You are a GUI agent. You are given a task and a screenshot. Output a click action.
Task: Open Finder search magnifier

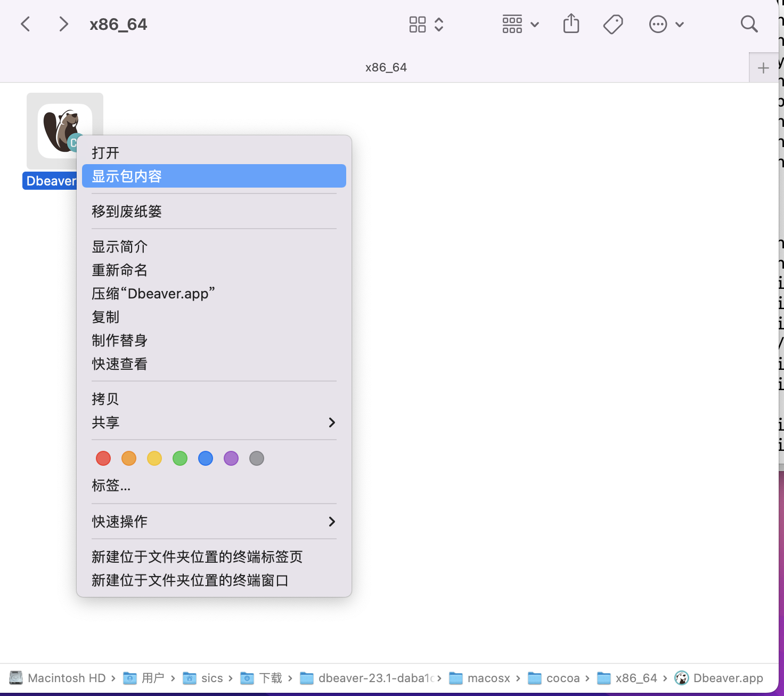[x=749, y=24]
